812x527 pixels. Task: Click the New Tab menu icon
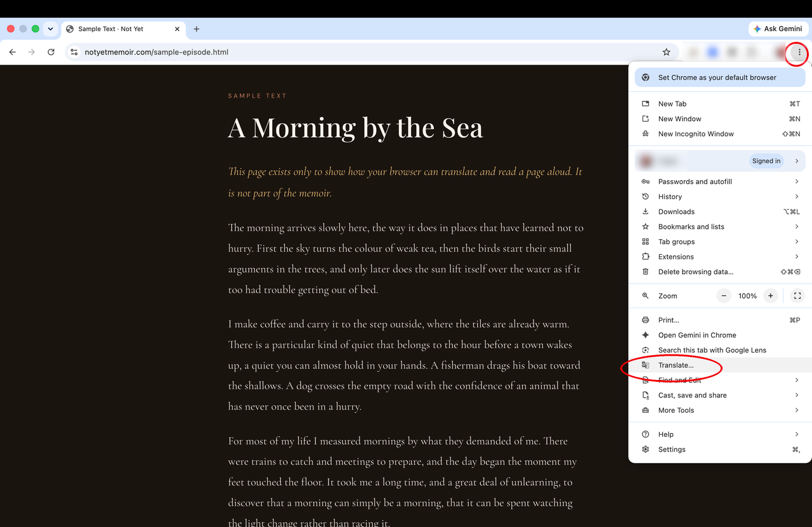coord(645,104)
